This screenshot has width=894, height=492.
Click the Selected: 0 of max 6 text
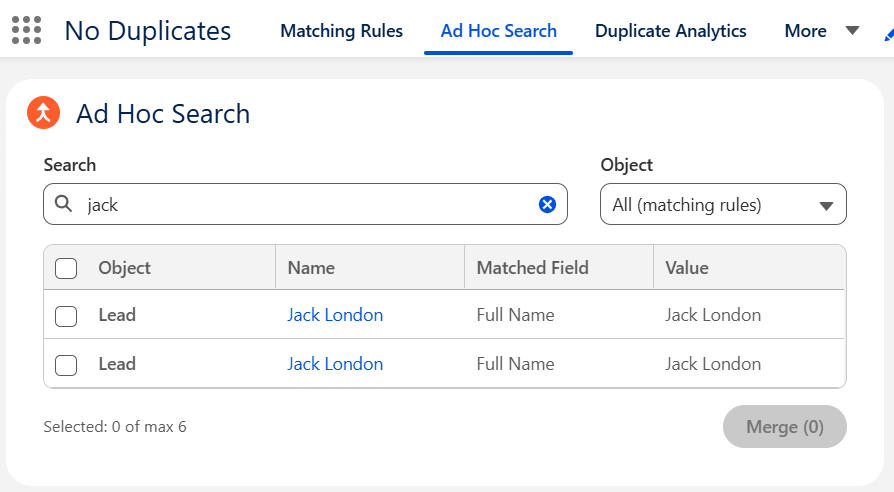pos(115,426)
